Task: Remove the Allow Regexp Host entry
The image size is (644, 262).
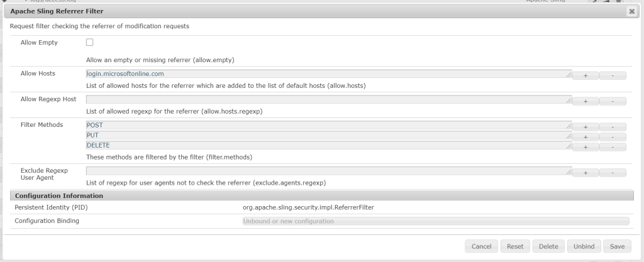Action: coord(613,101)
